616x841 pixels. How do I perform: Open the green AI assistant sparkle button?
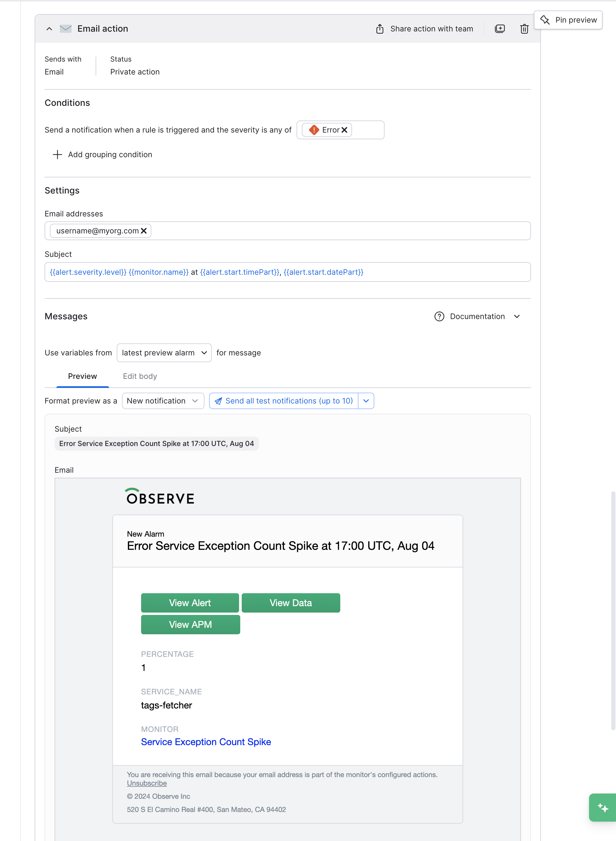tap(603, 808)
